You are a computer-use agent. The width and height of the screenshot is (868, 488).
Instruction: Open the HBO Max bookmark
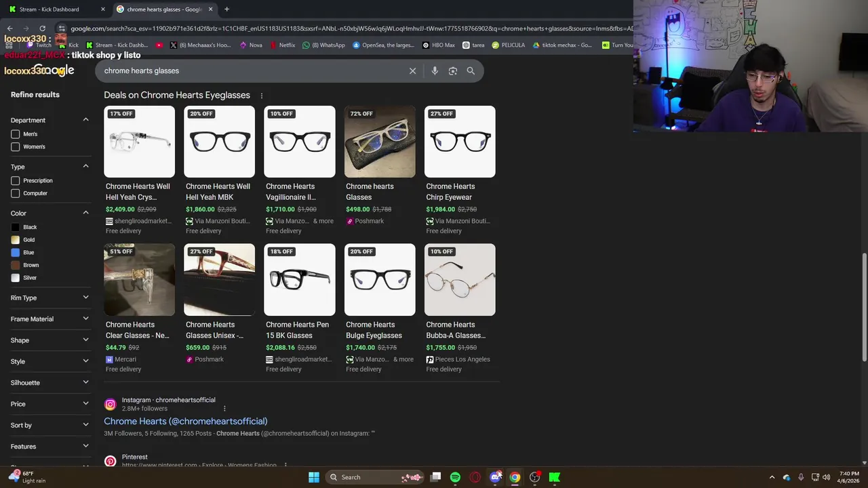(439, 45)
